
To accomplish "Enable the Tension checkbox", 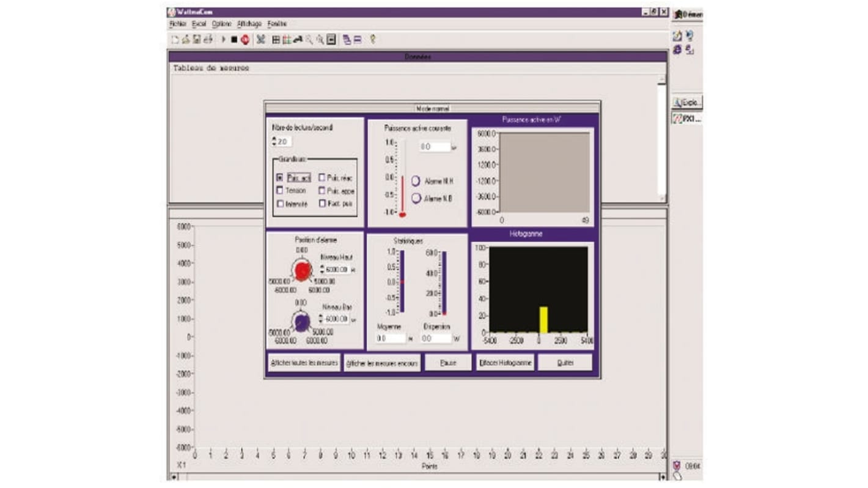I will pos(280,190).
